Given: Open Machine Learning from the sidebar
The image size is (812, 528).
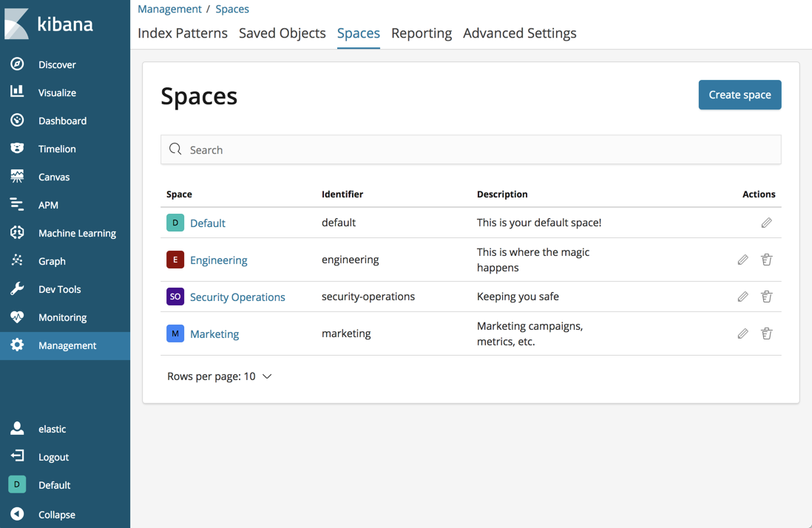Looking at the screenshot, I should point(16,232).
